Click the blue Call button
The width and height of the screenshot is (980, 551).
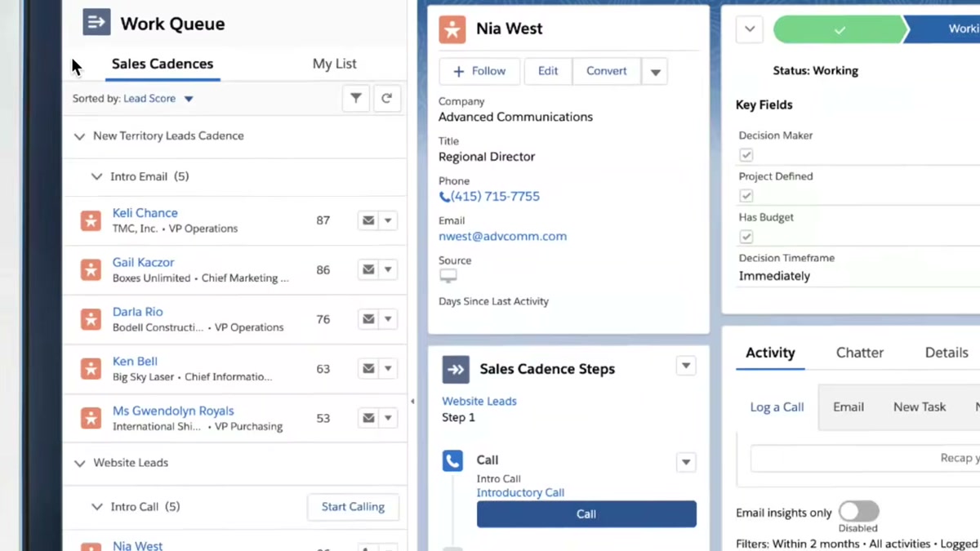click(586, 514)
